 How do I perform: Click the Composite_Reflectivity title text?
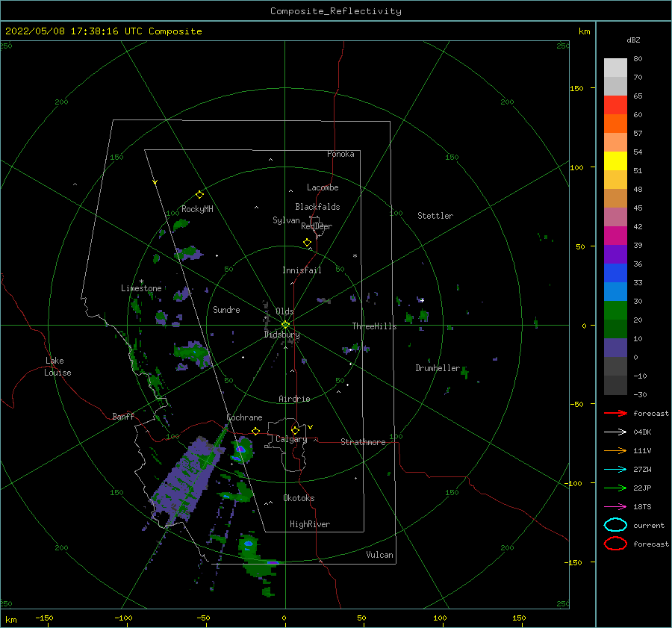pos(336,11)
